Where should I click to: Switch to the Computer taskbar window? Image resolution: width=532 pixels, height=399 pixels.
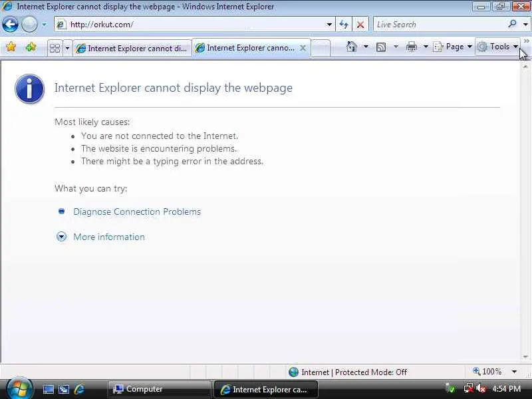click(x=159, y=389)
